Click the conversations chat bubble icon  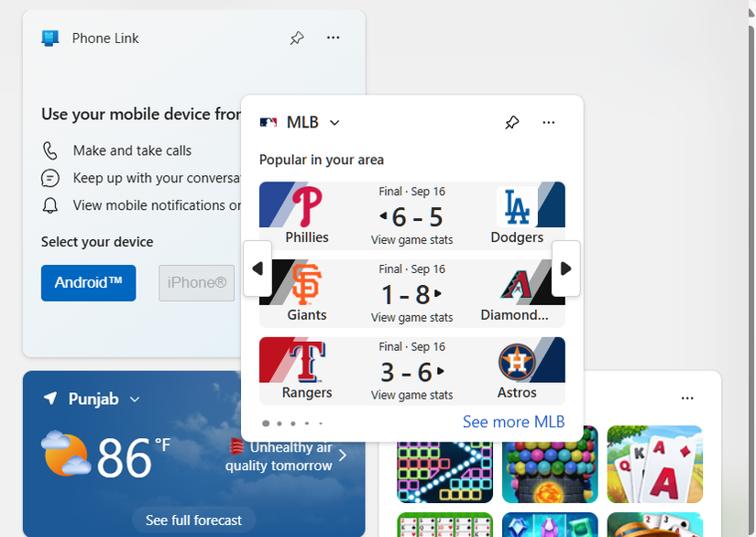[x=51, y=177]
